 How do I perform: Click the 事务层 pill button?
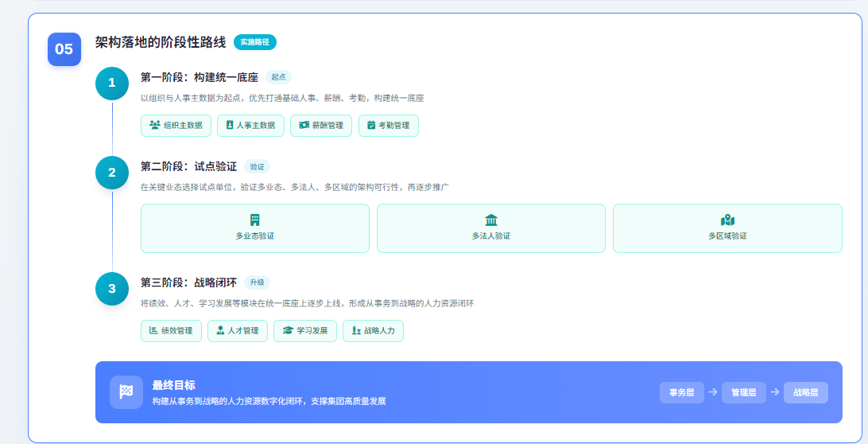[x=681, y=392]
